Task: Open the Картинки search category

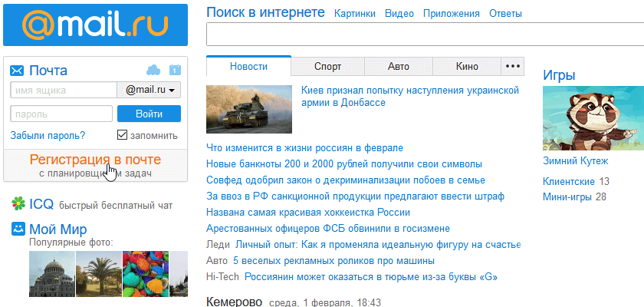Action: [x=355, y=14]
